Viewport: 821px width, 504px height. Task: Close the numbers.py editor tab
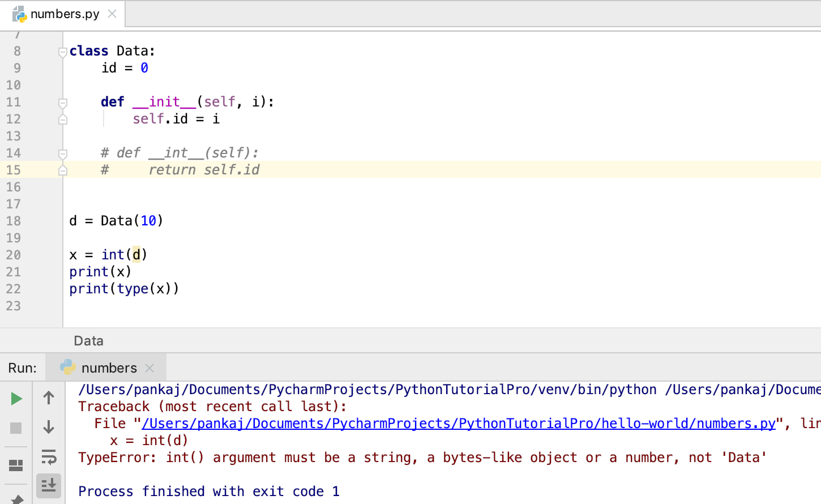[x=112, y=14]
